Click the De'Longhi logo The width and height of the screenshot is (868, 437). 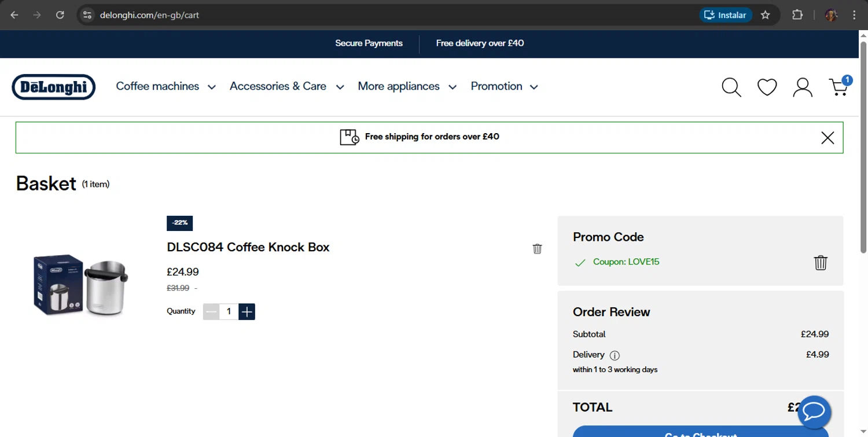[x=53, y=87]
